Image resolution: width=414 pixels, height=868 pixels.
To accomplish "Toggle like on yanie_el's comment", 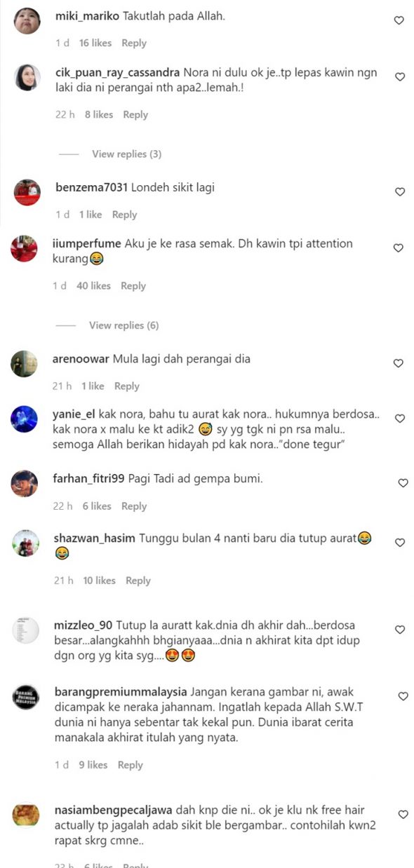I will [x=400, y=419].
